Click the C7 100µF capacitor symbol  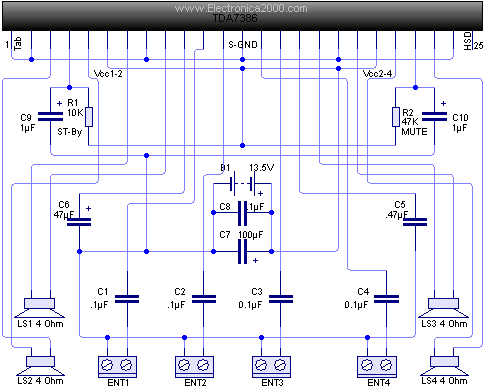(x=243, y=252)
